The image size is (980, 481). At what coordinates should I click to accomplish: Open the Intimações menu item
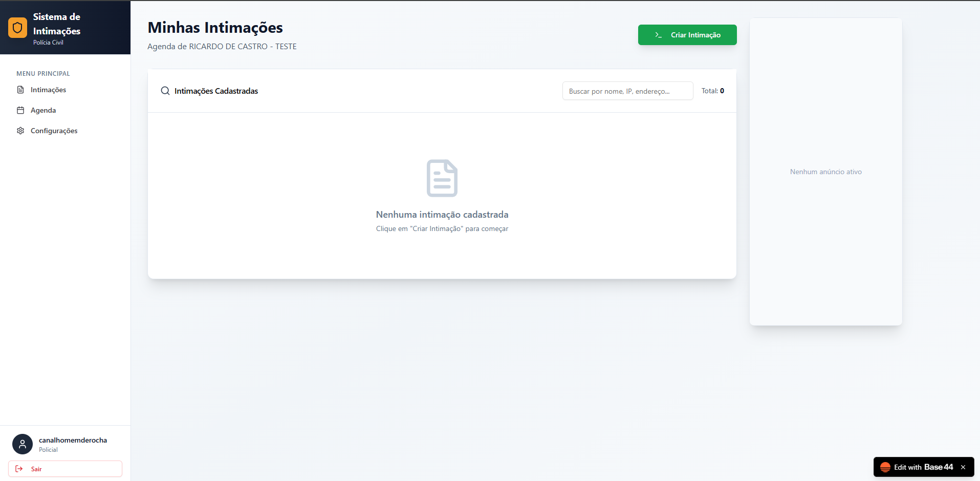[x=66, y=90]
